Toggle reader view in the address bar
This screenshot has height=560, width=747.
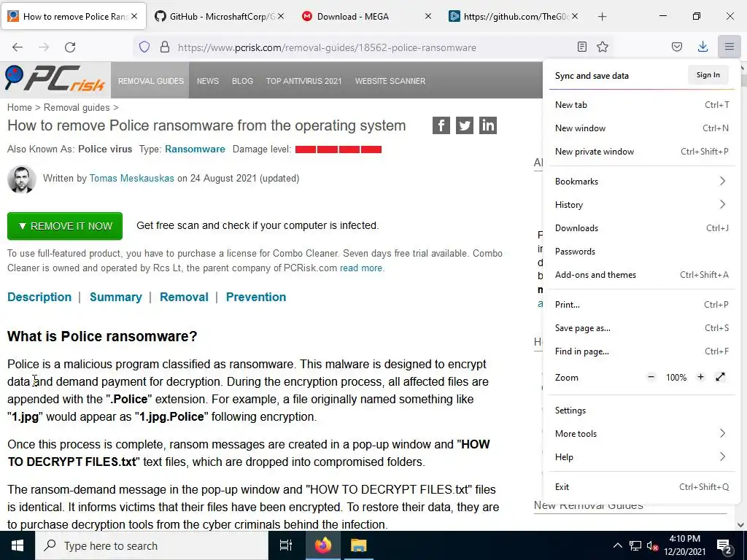(x=581, y=47)
